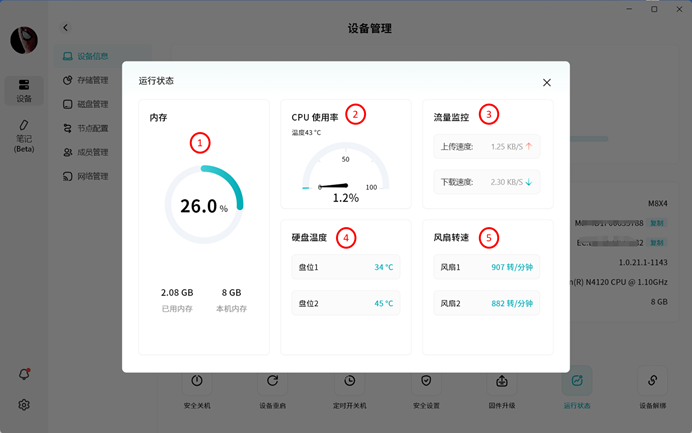Image resolution: width=692 pixels, height=433 pixels.
Task: Click the memory usage 26.0% ring
Action: [204, 205]
